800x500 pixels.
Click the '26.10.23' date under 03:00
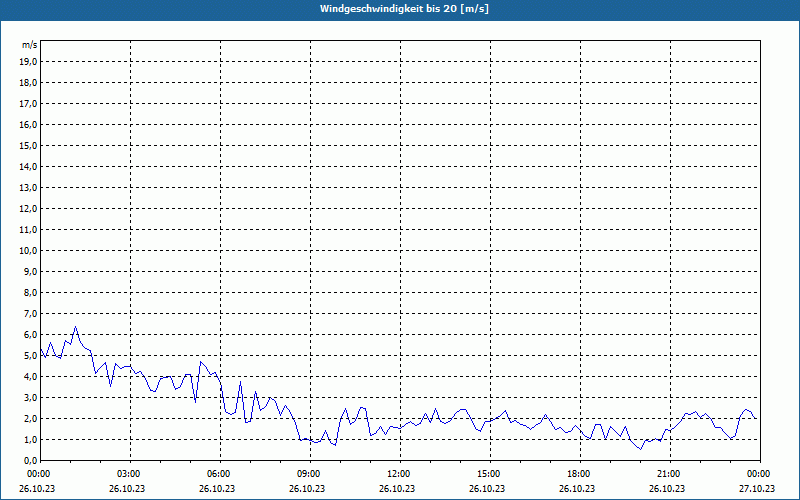[x=127, y=489]
